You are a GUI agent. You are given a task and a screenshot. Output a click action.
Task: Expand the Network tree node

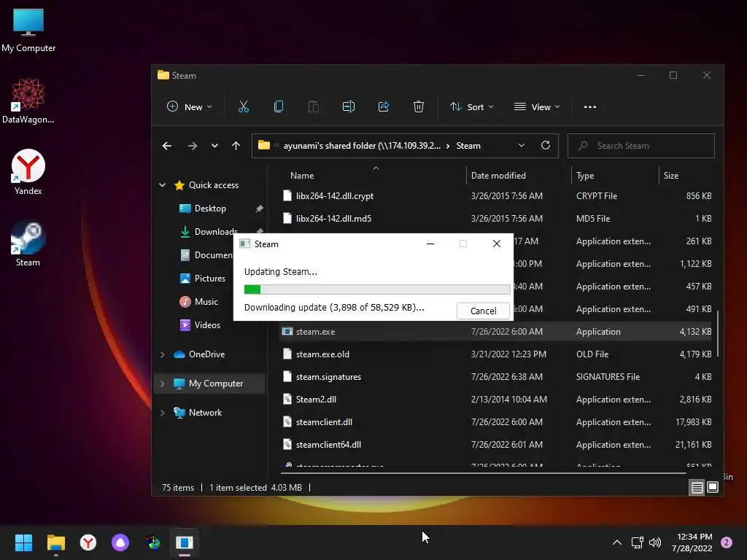(x=163, y=413)
